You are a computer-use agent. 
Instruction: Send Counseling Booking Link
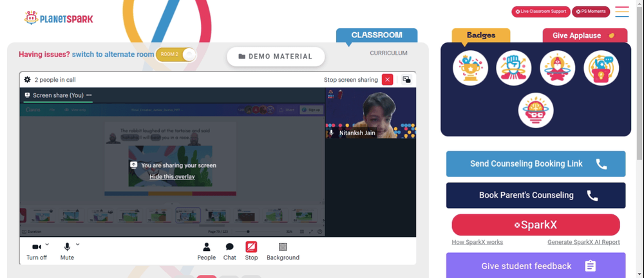pyautogui.click(x=536, y=164)
